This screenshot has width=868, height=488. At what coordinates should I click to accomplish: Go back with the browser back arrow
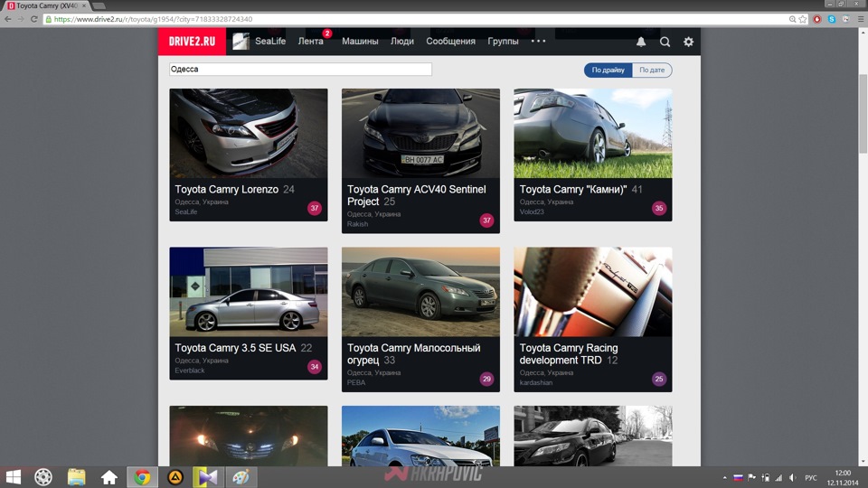coord(8,19)
